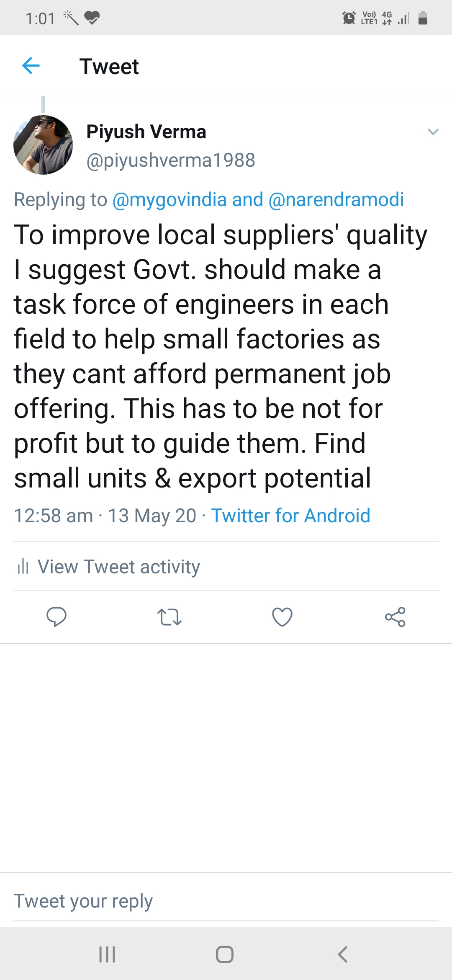This screenshot has width=452, height=980.
Task: Open the @mygovindia profile link
Action: point(169,199)
